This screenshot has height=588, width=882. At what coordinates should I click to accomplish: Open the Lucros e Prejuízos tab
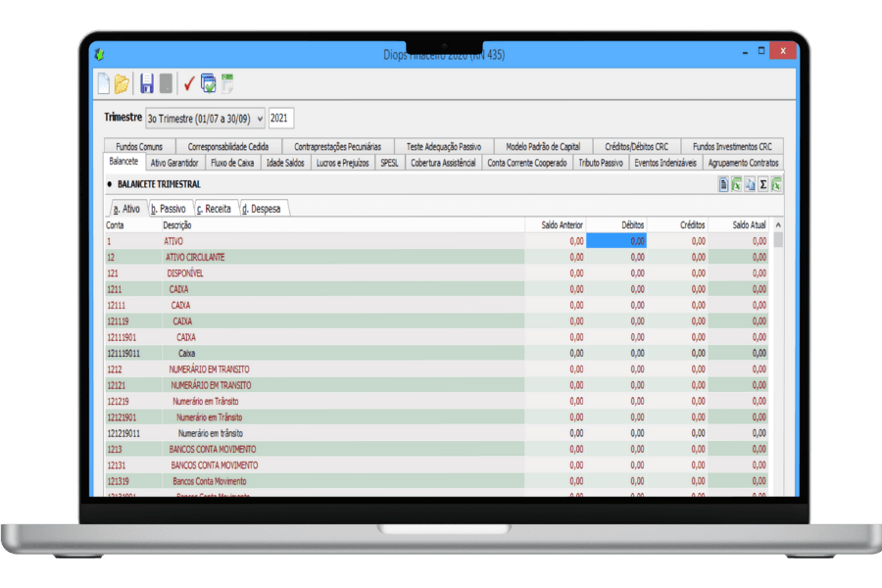point(341,163)
